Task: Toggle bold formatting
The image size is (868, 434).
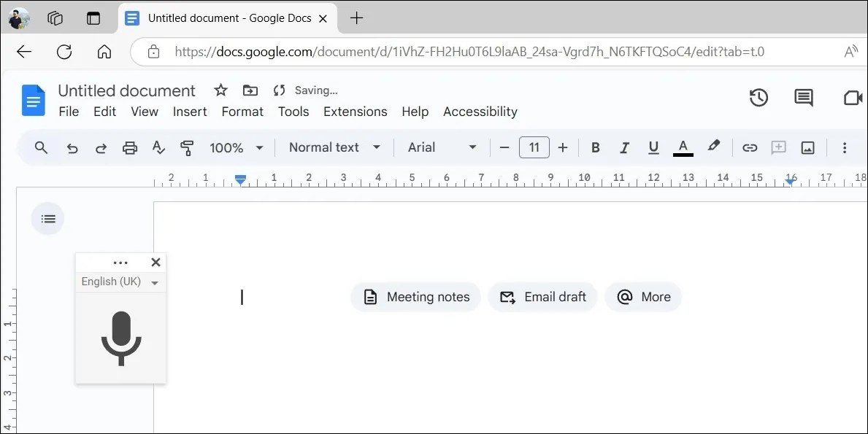Action: click(x=595, y=147)
